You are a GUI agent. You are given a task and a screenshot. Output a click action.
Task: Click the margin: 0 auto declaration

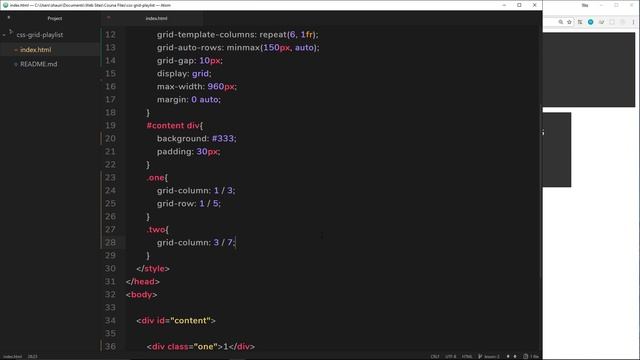tap(189, 100)
